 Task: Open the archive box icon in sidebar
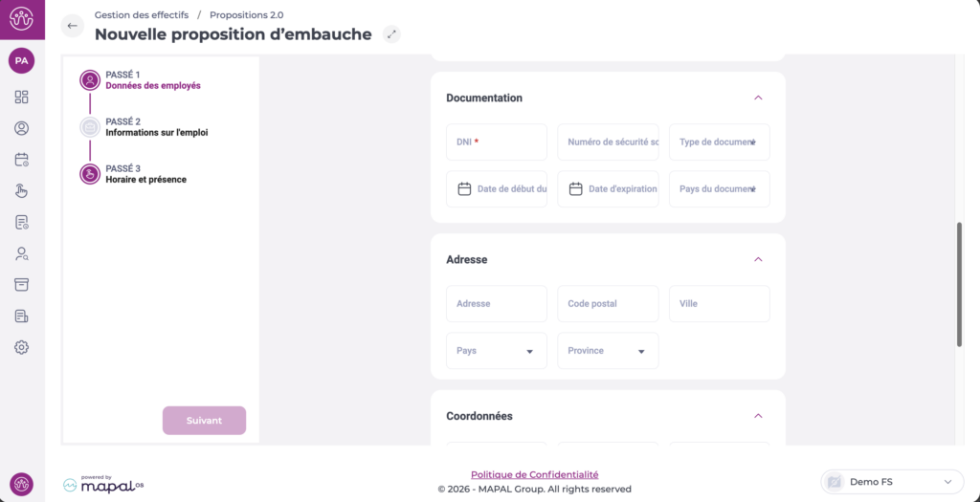(x=22, y=285)
